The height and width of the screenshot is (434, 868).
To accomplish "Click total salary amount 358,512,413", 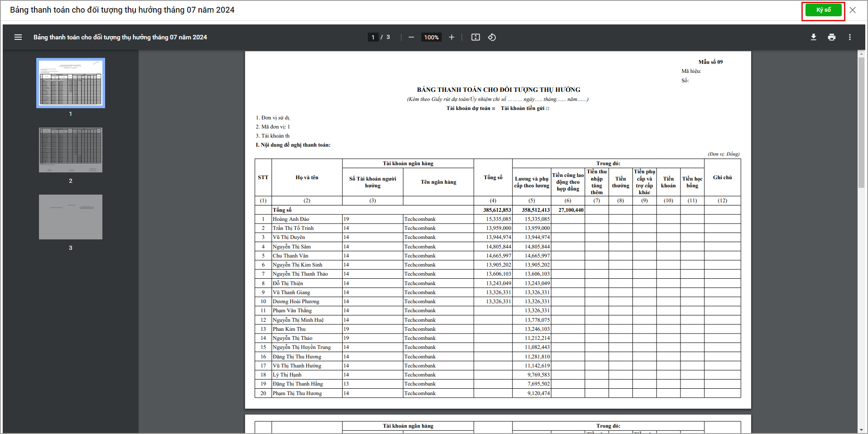I will [x=536, y=210].
